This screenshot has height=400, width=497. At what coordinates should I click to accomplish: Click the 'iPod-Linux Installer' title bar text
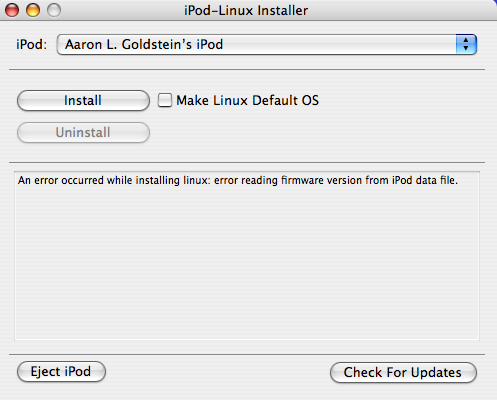tap(246, 10)
